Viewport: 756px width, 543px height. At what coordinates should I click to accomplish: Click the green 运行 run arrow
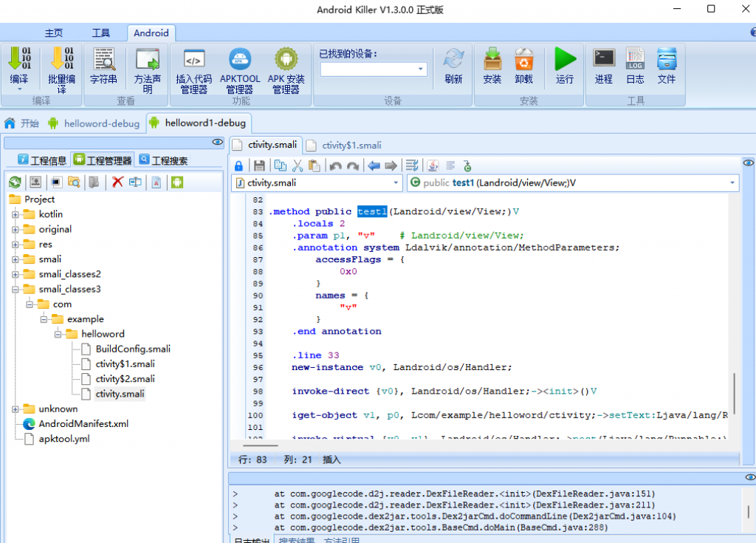[x=565, y=60]
